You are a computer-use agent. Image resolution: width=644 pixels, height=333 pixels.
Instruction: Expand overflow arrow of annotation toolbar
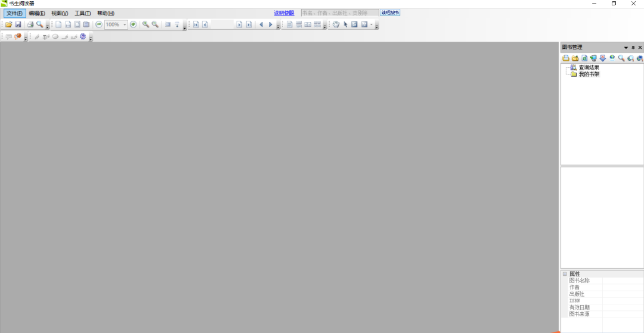pos(91,39)
